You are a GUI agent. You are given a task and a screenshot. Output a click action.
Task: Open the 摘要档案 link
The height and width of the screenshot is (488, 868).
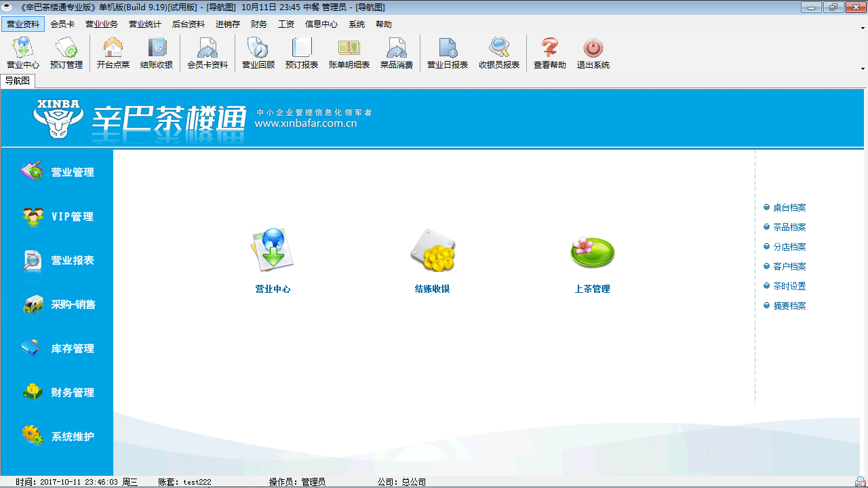(x=789, y=306)
